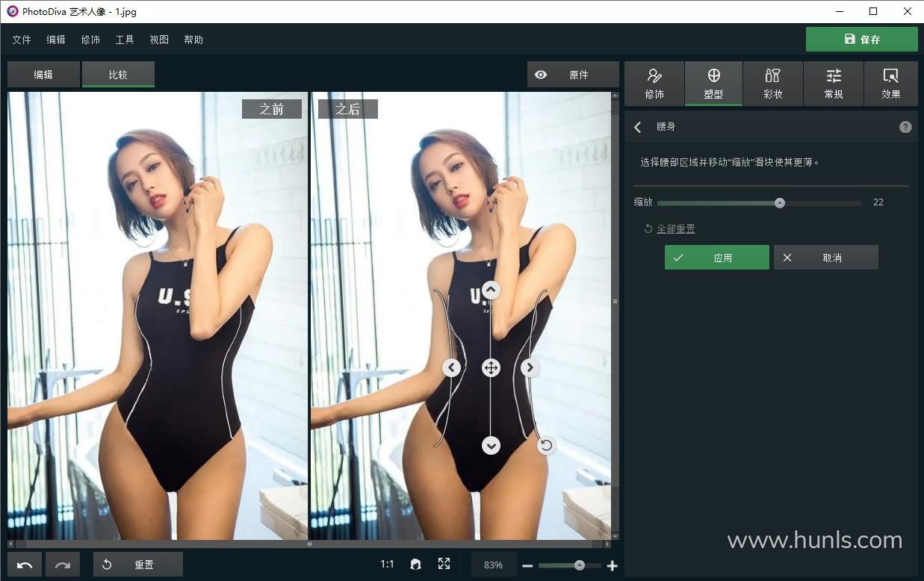The width and height of the screenshot is (924, 581).
Task: Toggle the 原件 original preview eye button
Action: 573,75
